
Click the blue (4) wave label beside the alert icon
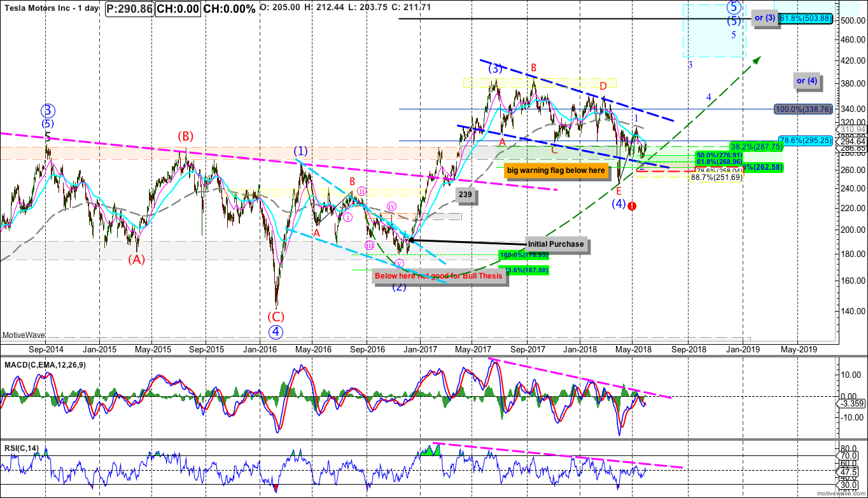coord(618,204)
